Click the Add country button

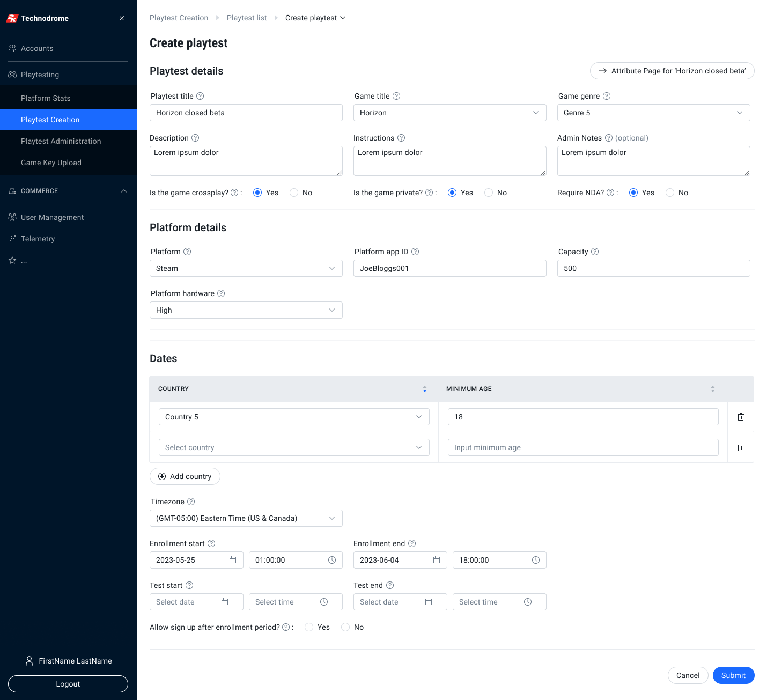coord(185,476)
